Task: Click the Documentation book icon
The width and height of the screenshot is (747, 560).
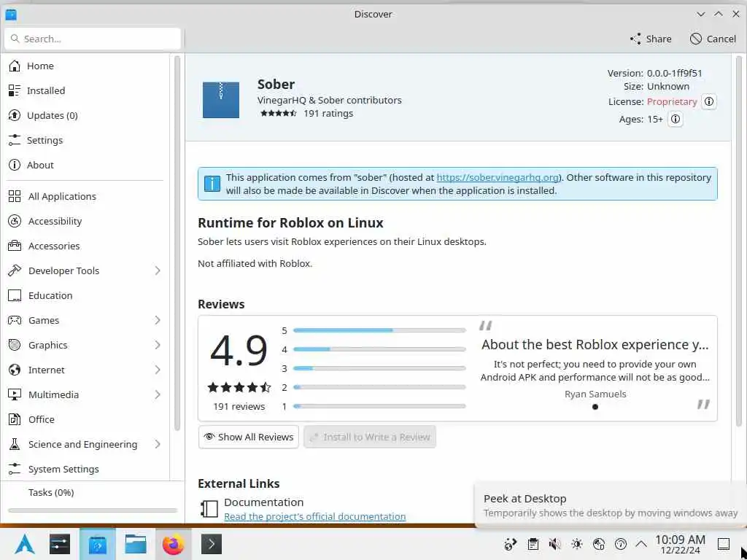Action: 209,508
